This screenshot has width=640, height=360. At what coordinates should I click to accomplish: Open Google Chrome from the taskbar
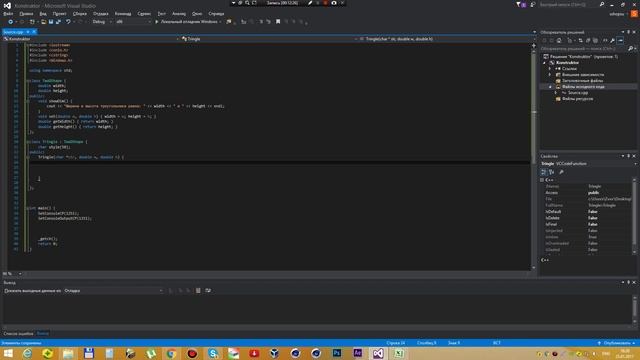171,353
